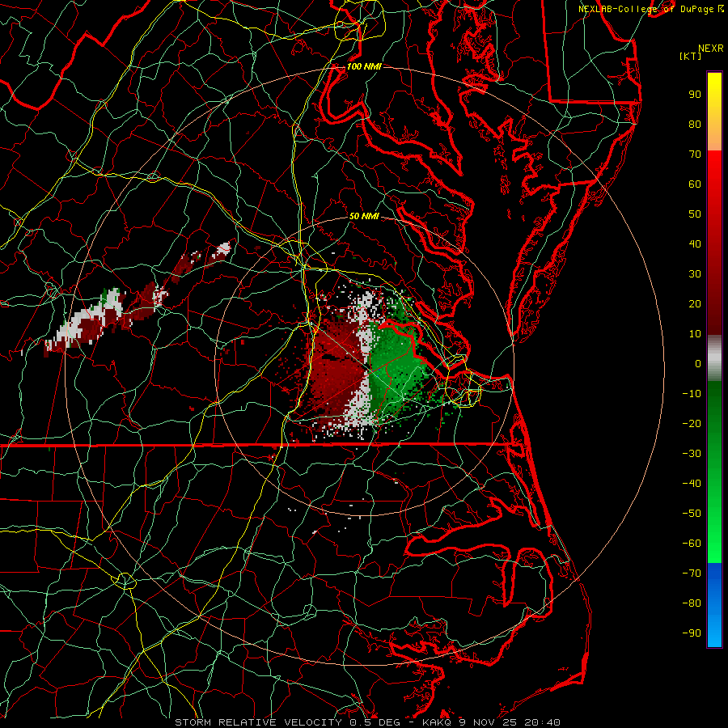728x728 pixels.
Task: Select the 20 value on the velocity scale
Action: (x=695, y=304)
